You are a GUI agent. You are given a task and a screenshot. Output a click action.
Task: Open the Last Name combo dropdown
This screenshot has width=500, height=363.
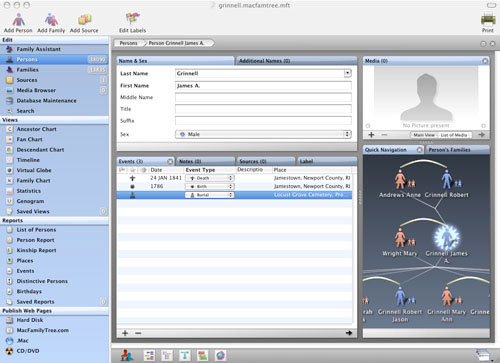[348, 73]
